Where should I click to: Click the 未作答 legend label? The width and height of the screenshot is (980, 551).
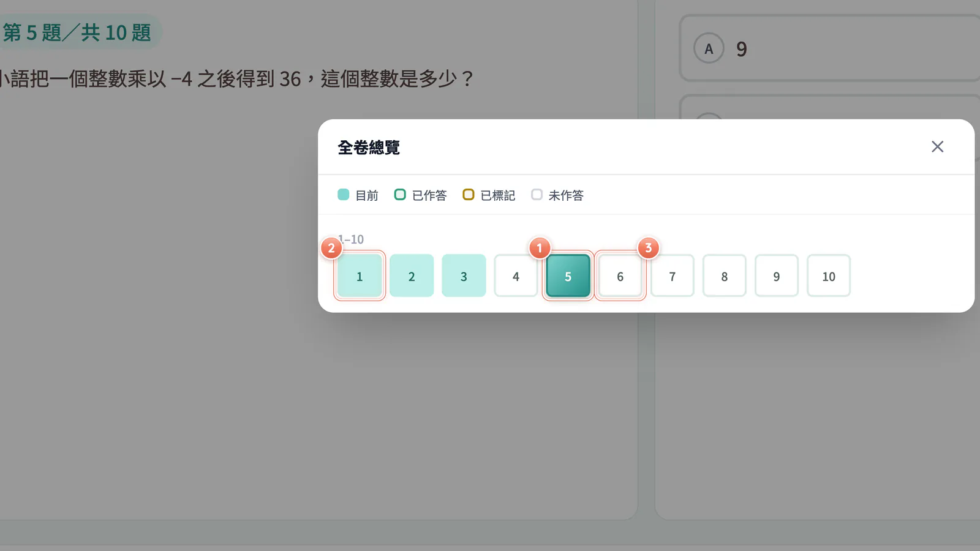(x=566, y=195)
